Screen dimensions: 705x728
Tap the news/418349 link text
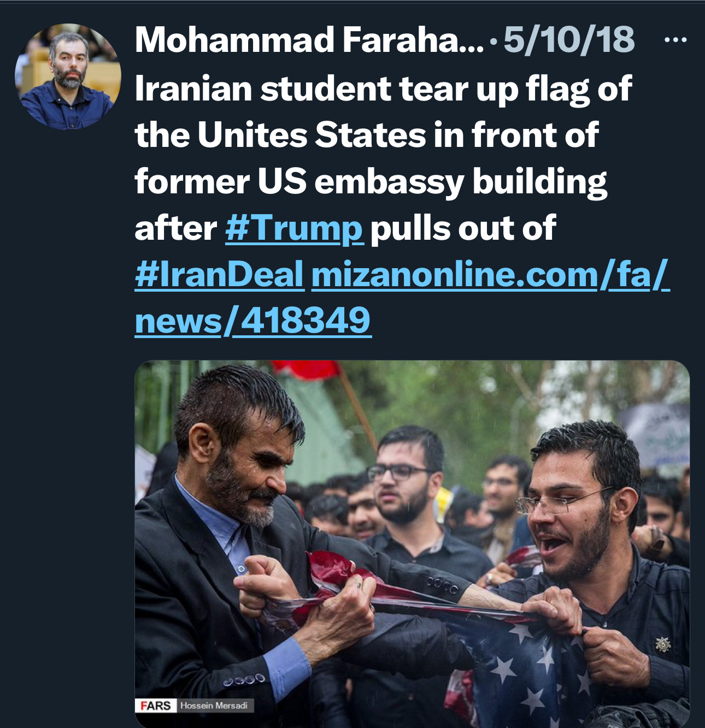click(x=253, y=321)
